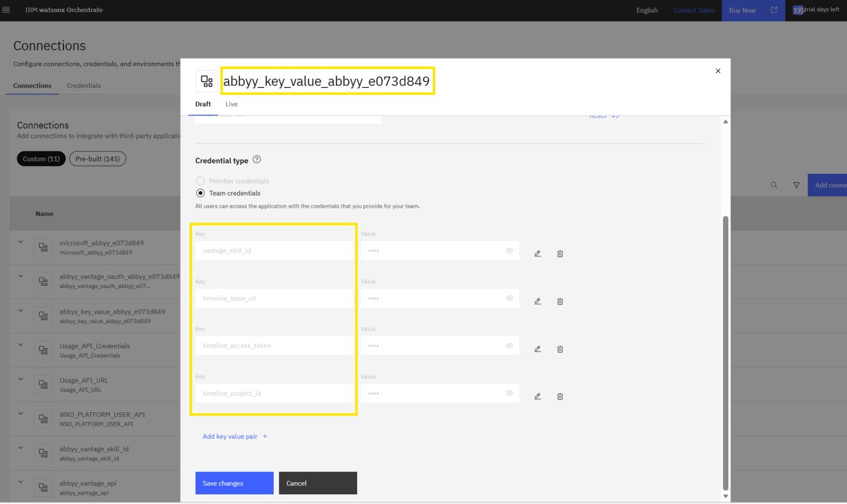This screenshot has width=847, height=504.
Task: Reveal value for vantage_skill_id
Action: tap(510, 251)
